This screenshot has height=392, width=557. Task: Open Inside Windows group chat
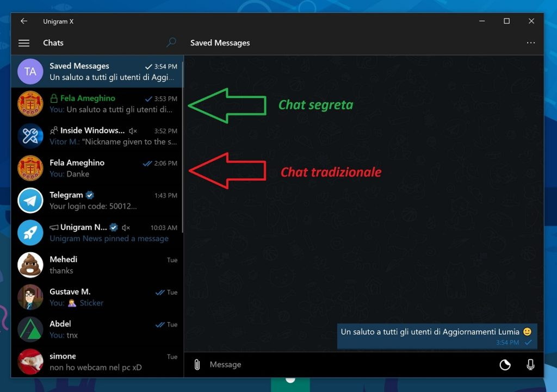point(97,136)
